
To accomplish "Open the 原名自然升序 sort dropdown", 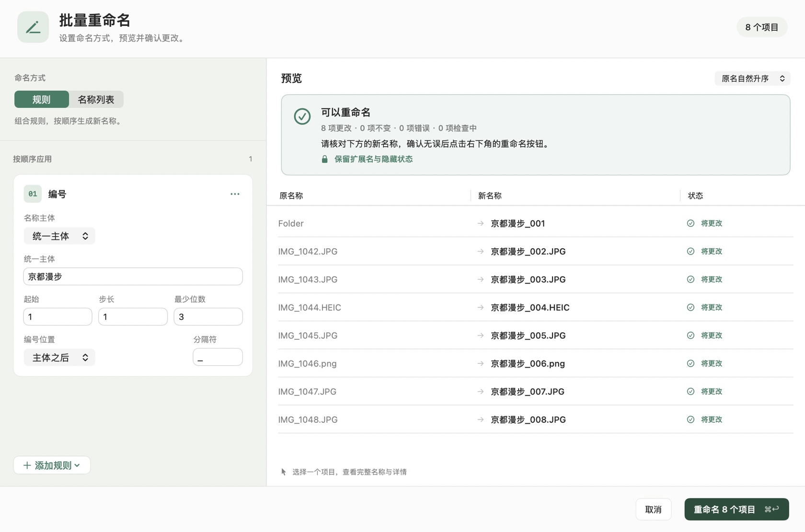I will click(x=752, y=79).
